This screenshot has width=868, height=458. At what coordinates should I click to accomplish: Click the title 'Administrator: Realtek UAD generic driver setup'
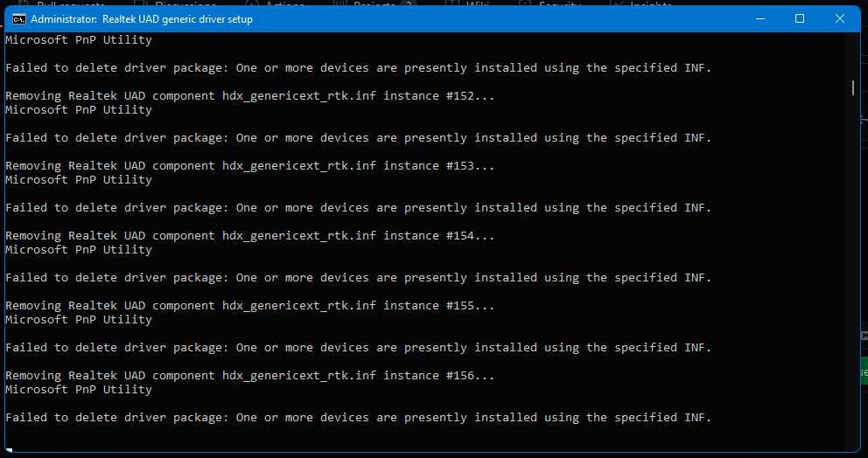click(142, 19)
